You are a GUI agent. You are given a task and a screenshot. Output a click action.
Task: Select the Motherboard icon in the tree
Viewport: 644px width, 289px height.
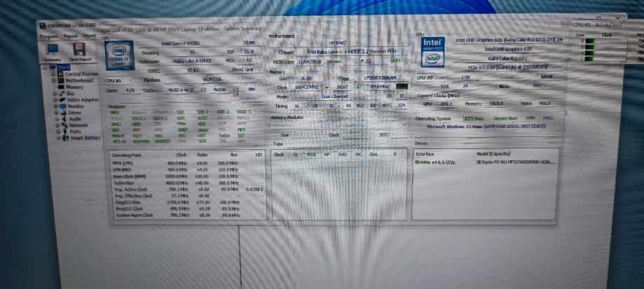61,80
